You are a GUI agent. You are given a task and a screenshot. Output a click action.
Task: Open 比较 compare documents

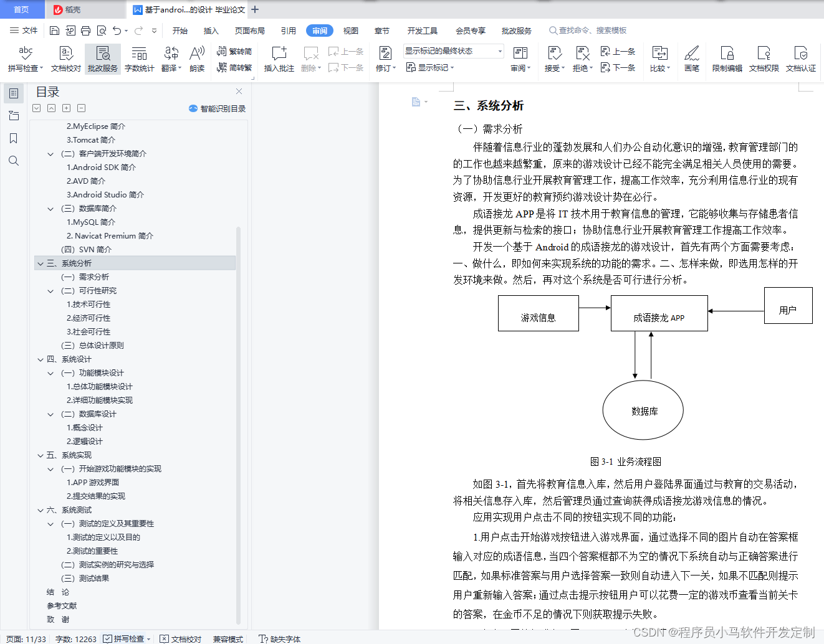pos(659,59)
